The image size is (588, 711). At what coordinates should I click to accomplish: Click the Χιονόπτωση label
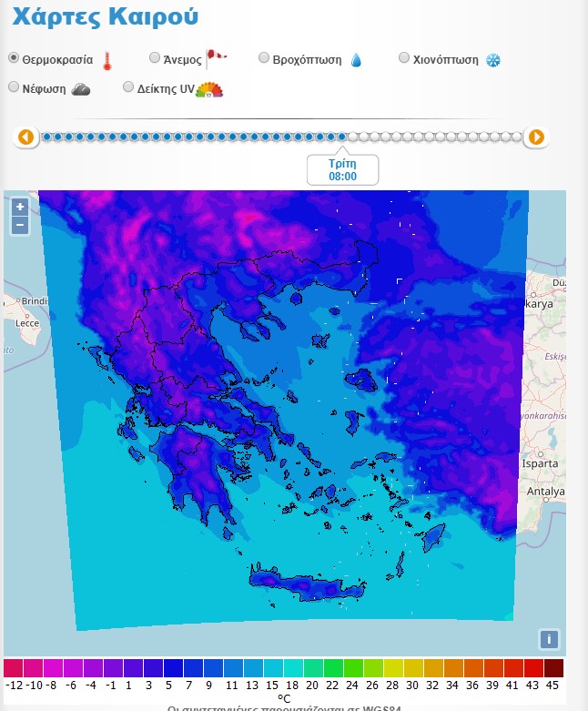[x=446, y=60]
